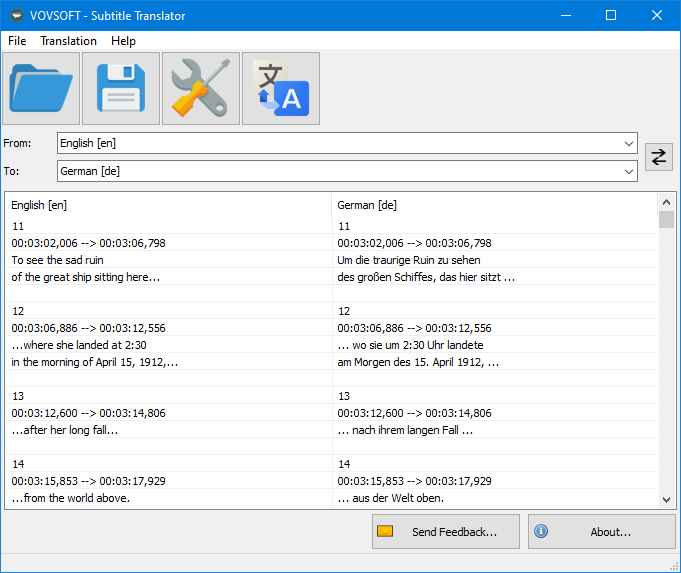Click the VOVSOFT app icon in title bar

coord(15,15)
